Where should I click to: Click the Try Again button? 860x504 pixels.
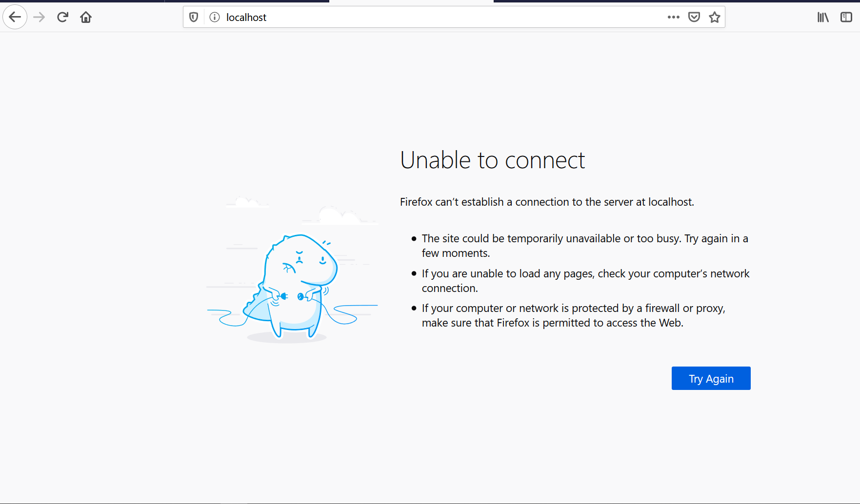tap(711, 378)
